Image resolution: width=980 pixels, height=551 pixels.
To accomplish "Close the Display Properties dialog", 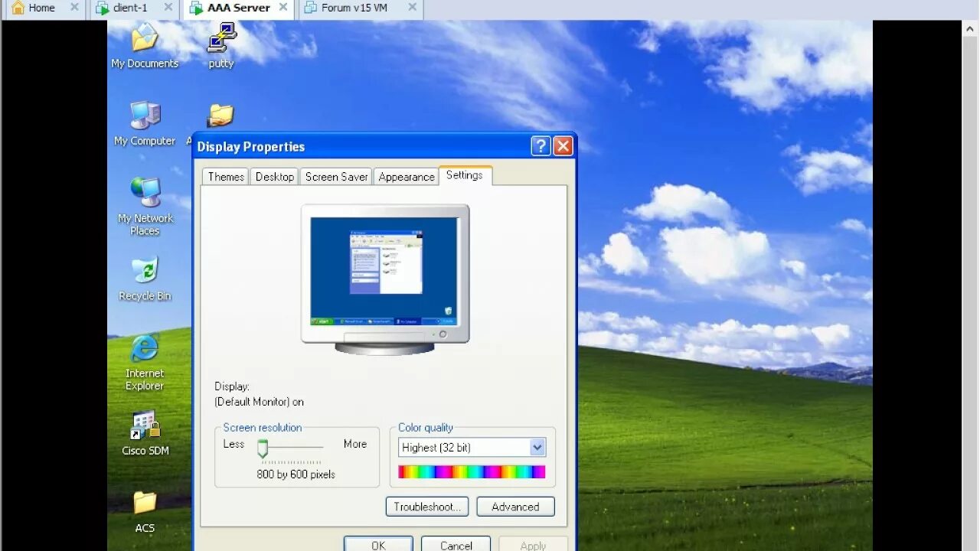I will click(x=563, y=146).
